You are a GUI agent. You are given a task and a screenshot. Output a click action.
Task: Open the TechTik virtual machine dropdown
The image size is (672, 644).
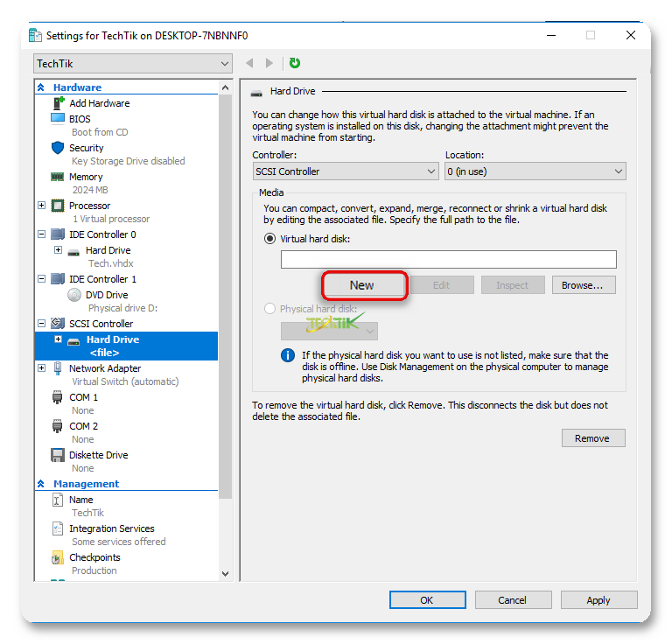pos(133,64)
